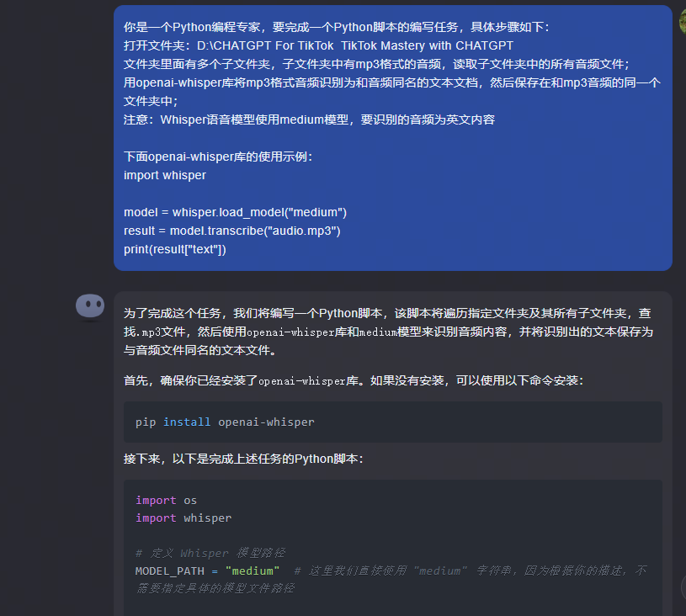This screenshot has width=686, height=616.
Task: Click the '下面openai-whisper库的使用示例' line
Action: click(x=218, y=157)
